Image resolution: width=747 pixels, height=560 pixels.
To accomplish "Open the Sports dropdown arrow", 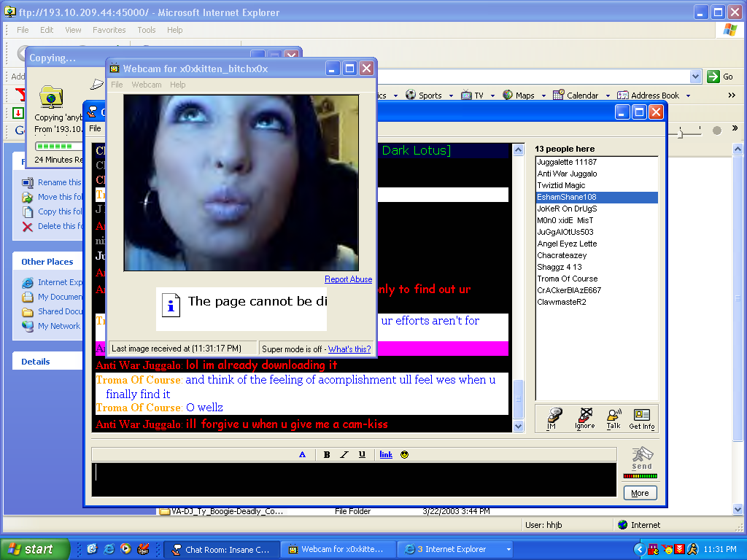I will pos(451,96).
